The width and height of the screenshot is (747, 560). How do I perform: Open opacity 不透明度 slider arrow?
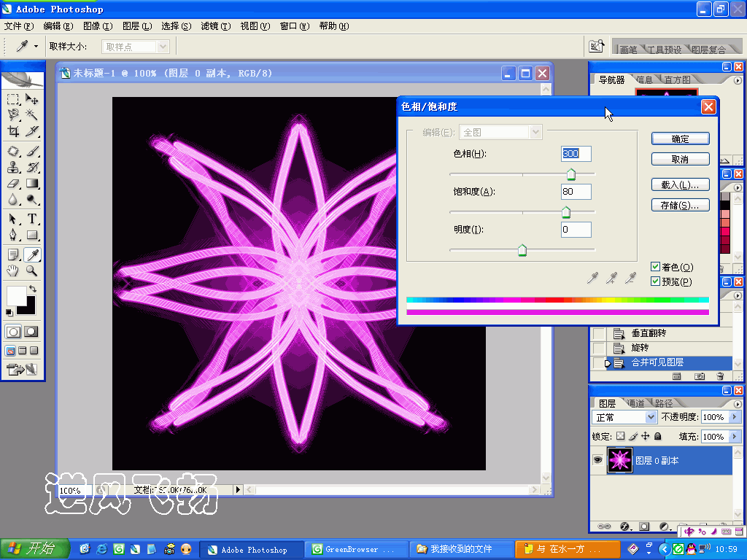click(734, 416)
